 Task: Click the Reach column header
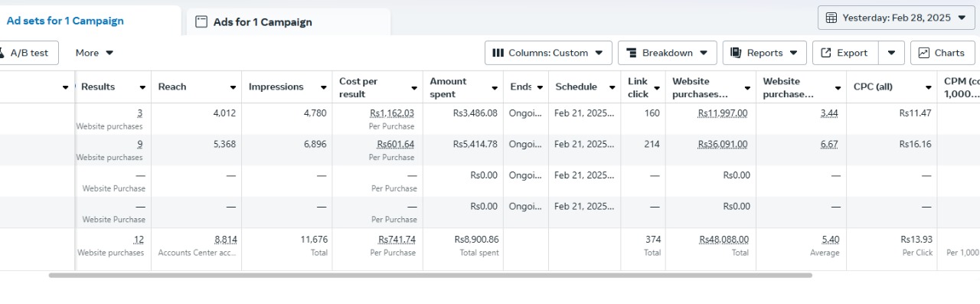pos(172,87)
